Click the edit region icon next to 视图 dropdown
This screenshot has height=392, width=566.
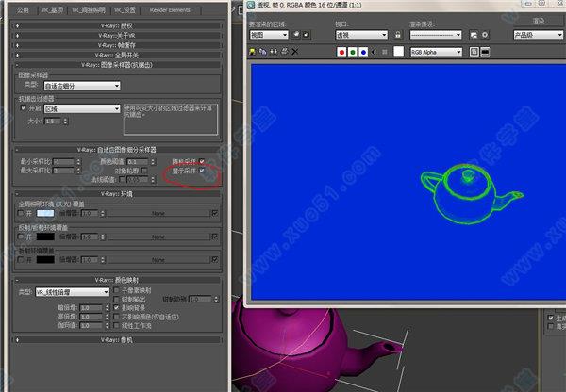coord(296,35)
